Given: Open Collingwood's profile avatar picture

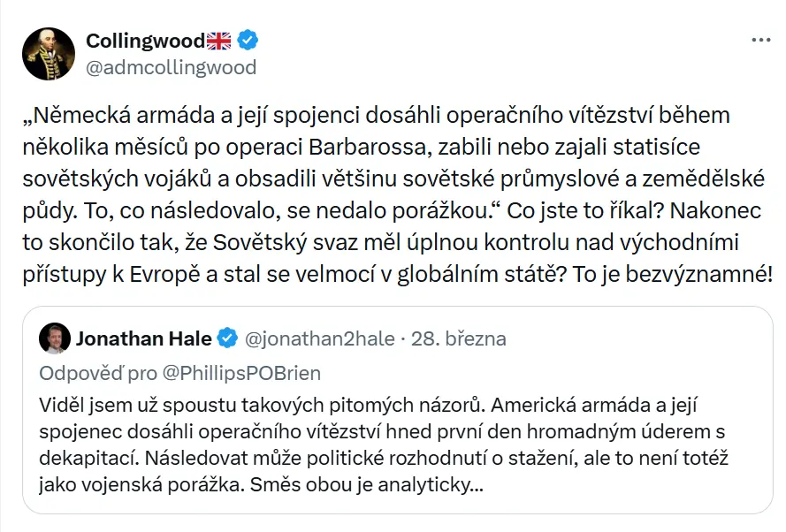Looking at the screenshot, I should (48, 54).
